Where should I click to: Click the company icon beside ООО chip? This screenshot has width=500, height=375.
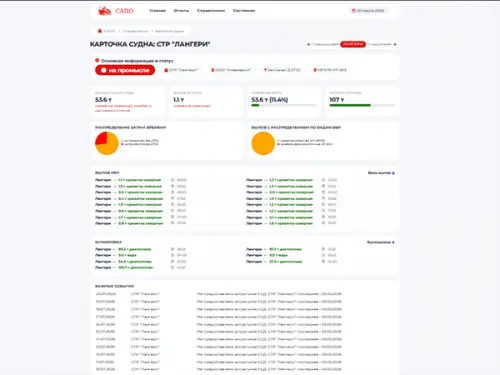(213, 70)
